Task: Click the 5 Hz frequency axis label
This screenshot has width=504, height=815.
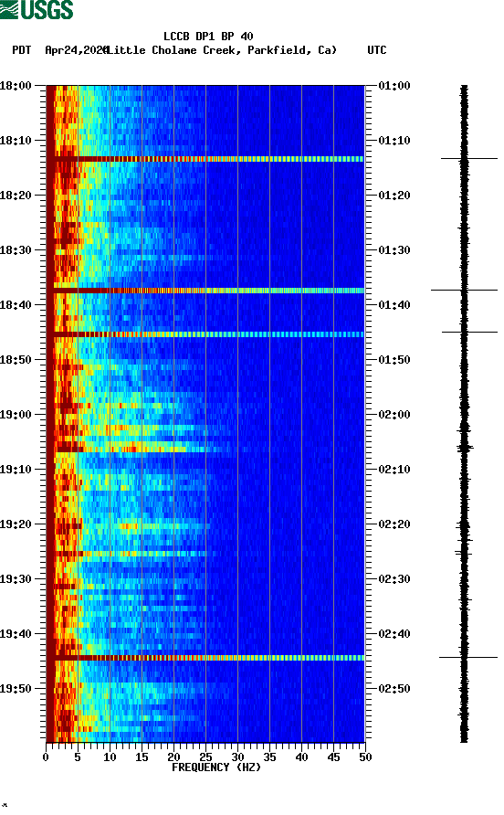Action: [78, 757]
